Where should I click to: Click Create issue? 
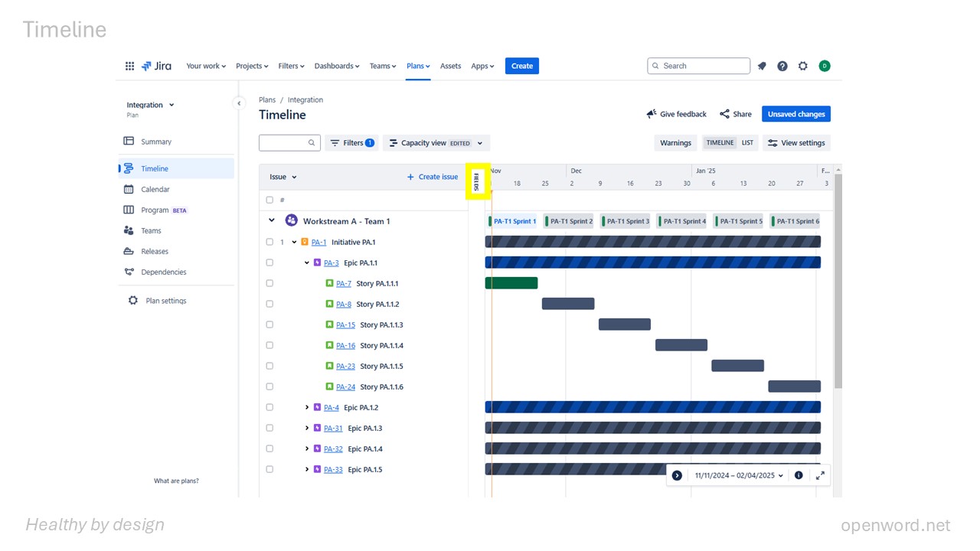click(x=433, y=177)
